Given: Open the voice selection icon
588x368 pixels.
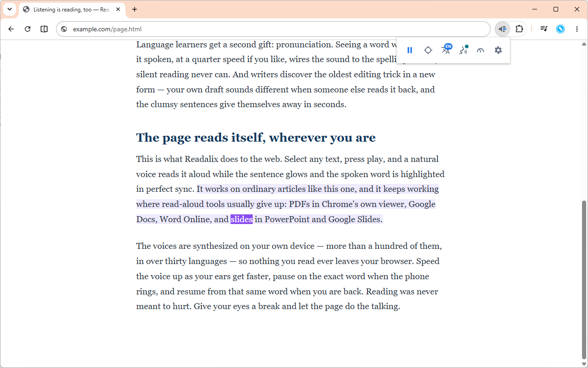Looking at the screenshot, I should pos(464,50).
